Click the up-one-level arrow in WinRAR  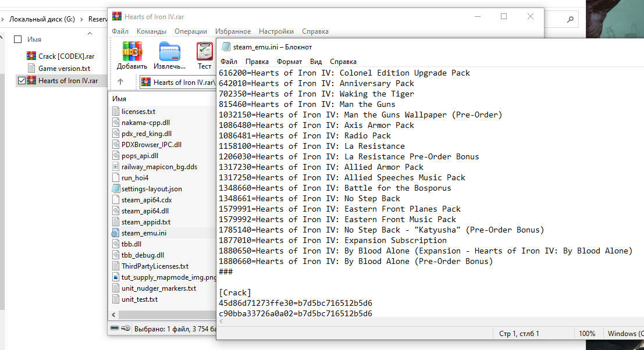pos(120,82)
